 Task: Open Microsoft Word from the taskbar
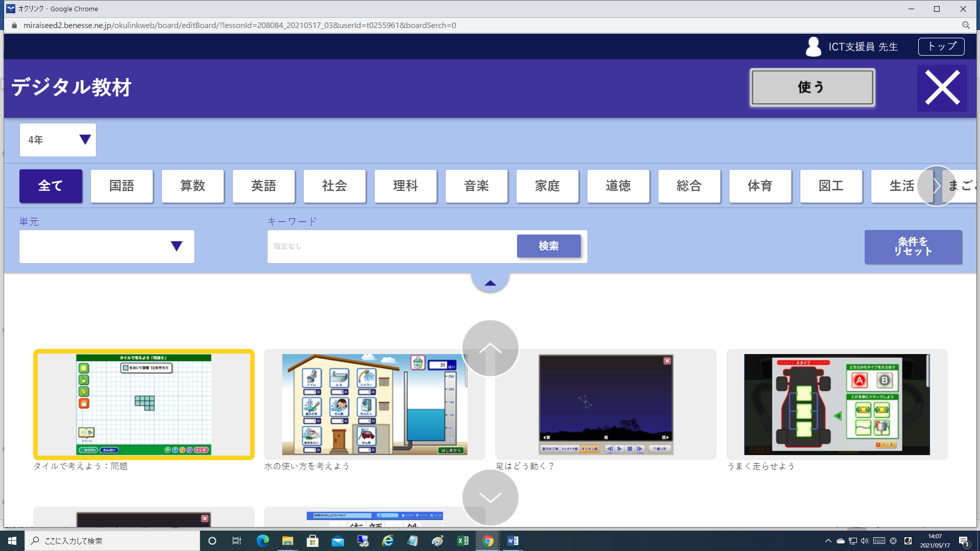512,540
